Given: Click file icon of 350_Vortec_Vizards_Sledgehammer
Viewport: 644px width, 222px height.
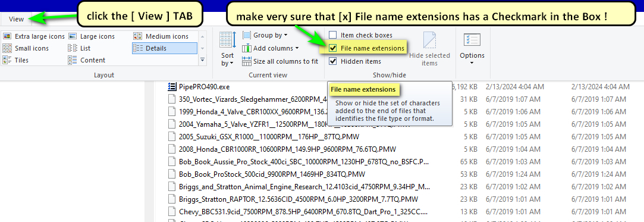Looking at the screenshot, I should (172, 99).
